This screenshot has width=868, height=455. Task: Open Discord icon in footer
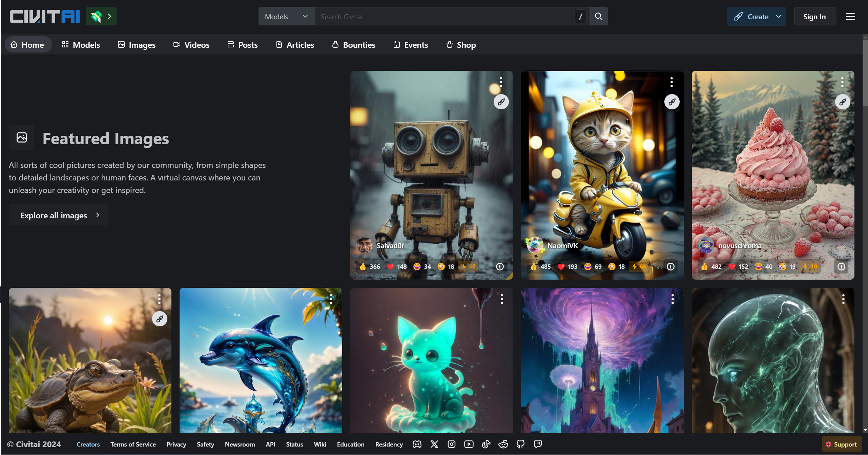[417, 444]
